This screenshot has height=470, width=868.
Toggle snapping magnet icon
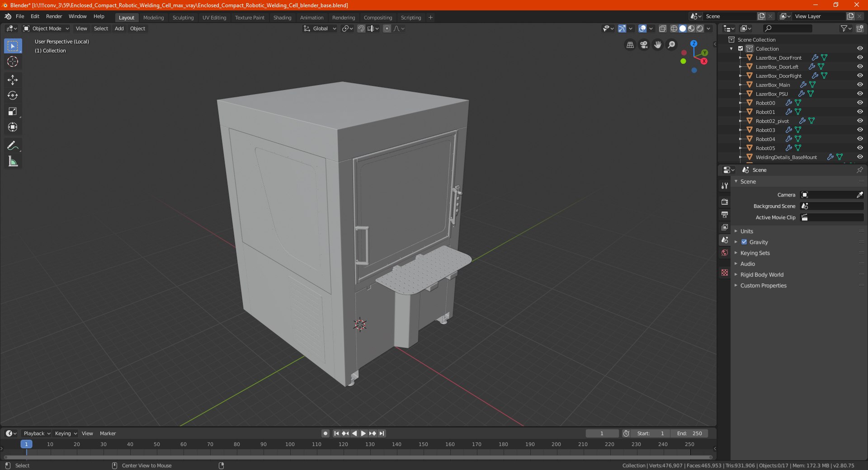361,28
